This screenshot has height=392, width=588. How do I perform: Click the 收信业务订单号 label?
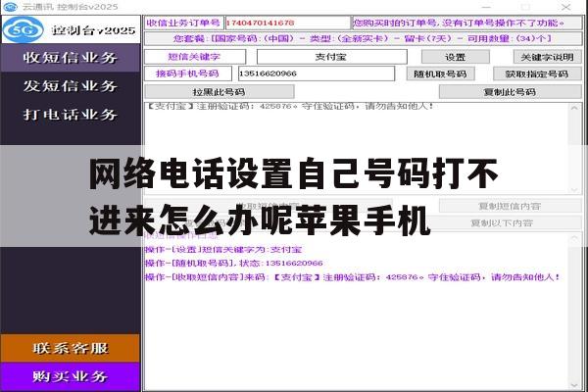pyautogui.click(x=184, y=23)
